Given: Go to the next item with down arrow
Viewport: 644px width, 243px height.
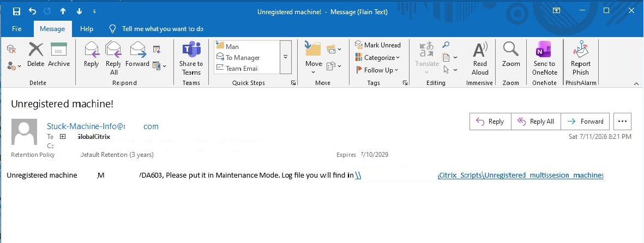Looking at the screenshot, I should pyautogui.click(x=79, y=11).
